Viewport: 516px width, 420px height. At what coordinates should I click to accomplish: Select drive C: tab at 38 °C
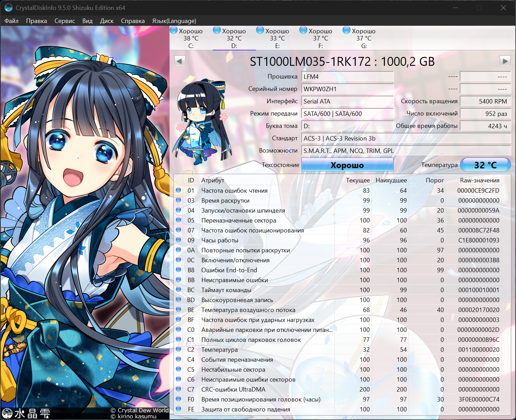coord(191,38)
